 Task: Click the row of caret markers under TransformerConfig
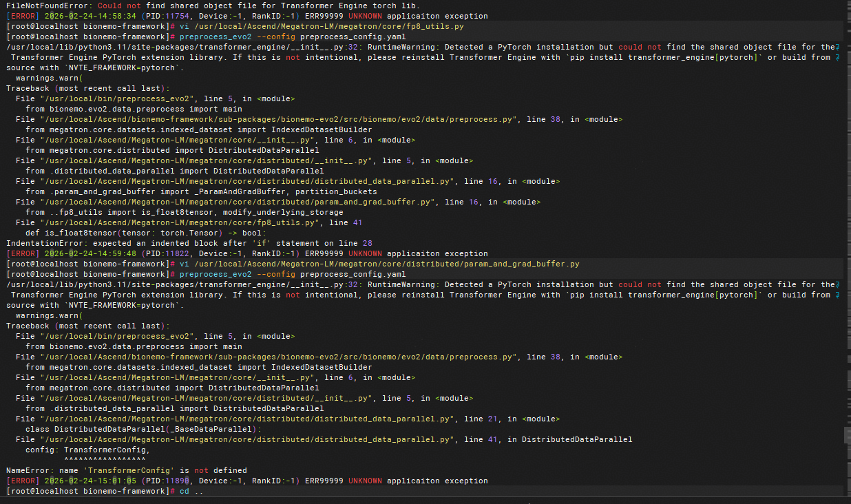105,459
